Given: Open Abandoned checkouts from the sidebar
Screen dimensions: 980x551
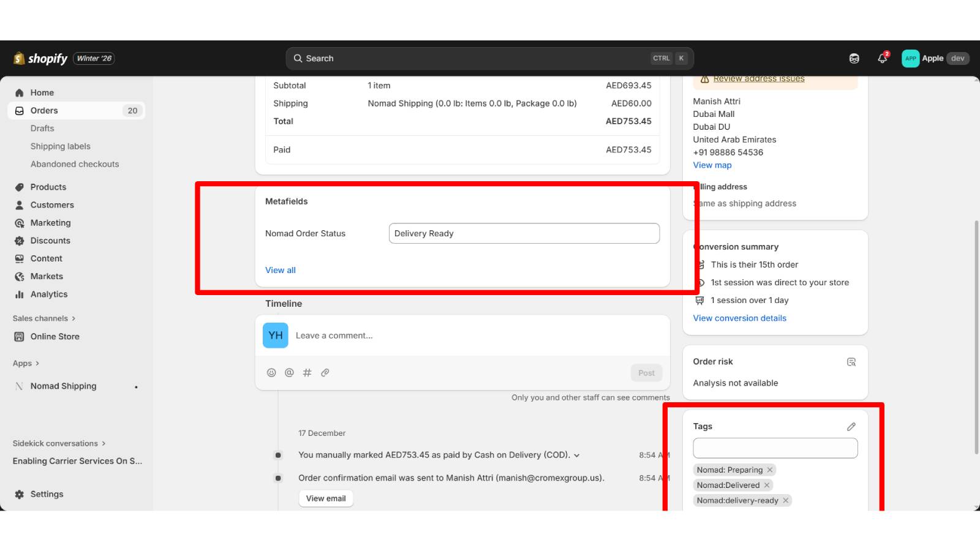Looking at the screenshot, I should tap(75, 164).
